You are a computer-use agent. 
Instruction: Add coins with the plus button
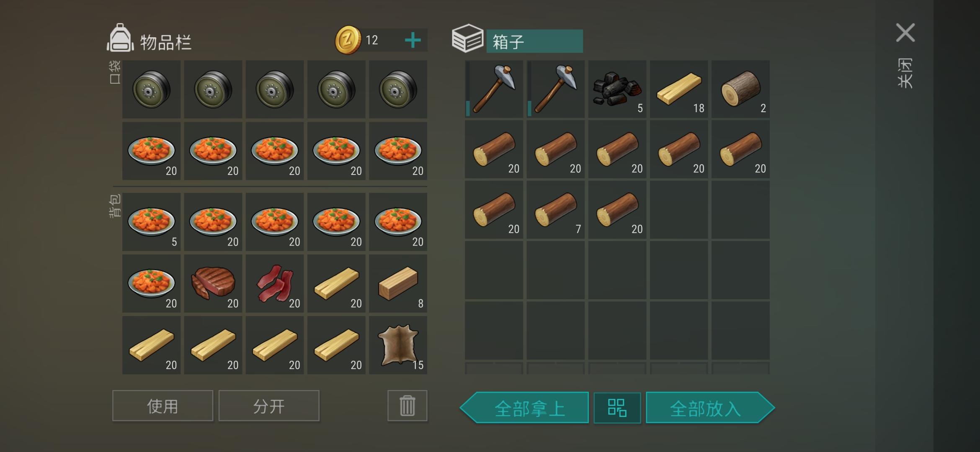[413, 40]
